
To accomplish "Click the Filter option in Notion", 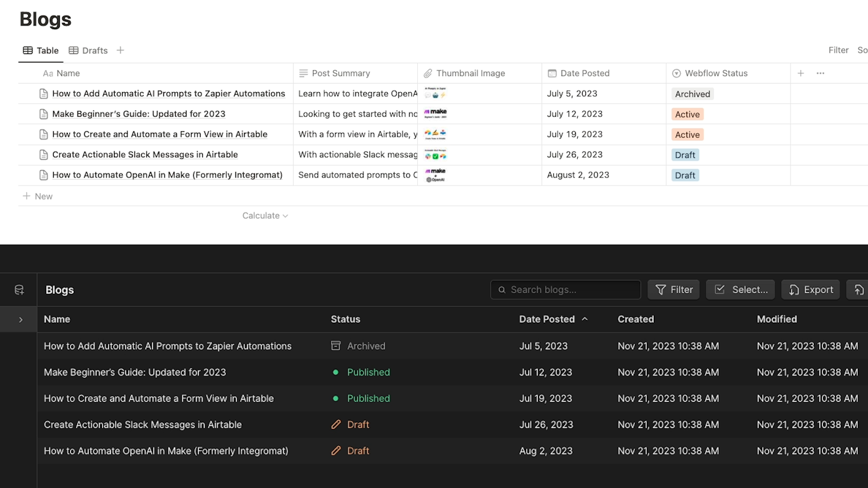I will [x=838, y=50].
